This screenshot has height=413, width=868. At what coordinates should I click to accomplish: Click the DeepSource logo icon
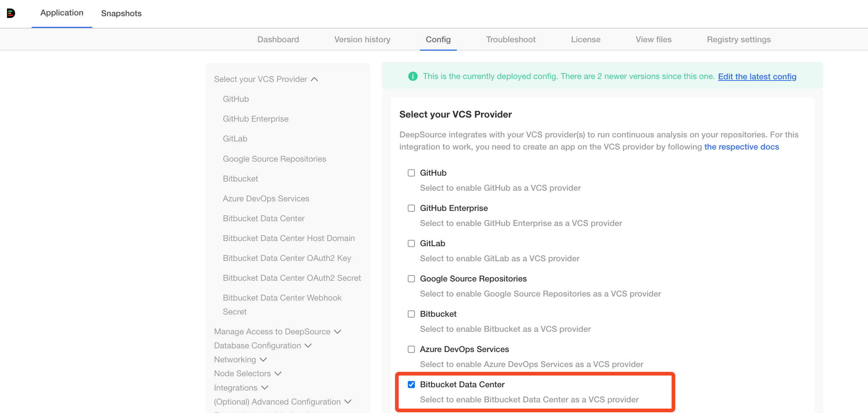click(11, 13)
